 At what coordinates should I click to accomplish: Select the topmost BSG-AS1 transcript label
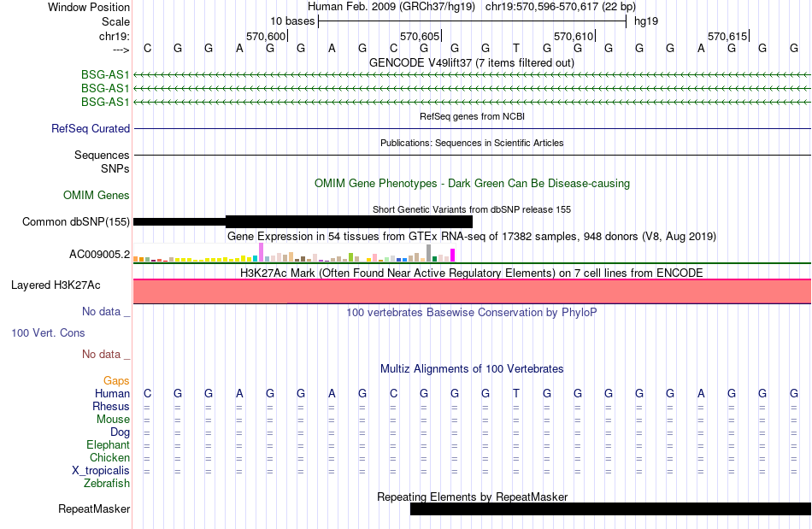[x=104, y=75]
